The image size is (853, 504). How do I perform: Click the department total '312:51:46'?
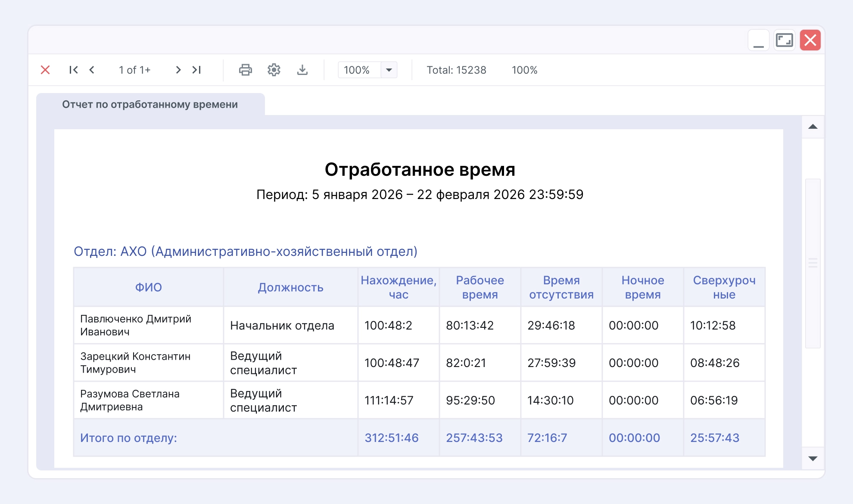[x=392, y=438]
